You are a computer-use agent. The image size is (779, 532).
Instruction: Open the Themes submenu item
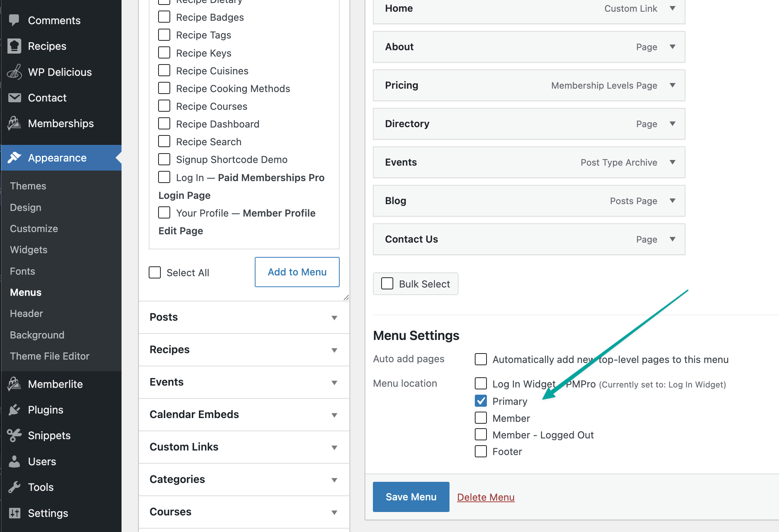tap(28, 186)
